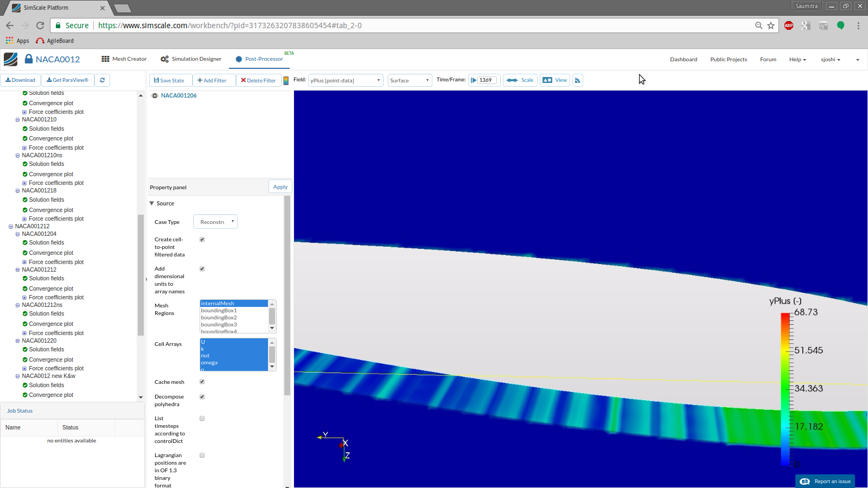Image resolution: width=868 pixels, height=488 pixels.
Task: Click the Save State button
Action: (x=170, y=80)
